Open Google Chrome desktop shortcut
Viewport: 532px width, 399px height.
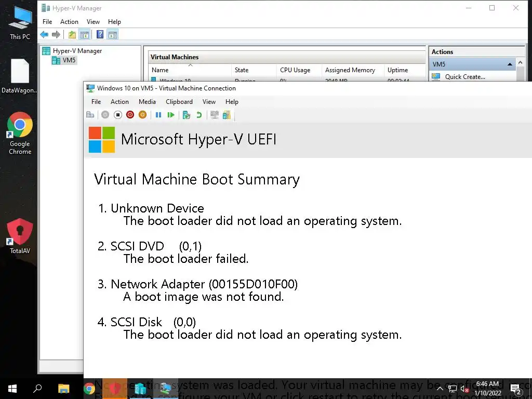(20, 134)
